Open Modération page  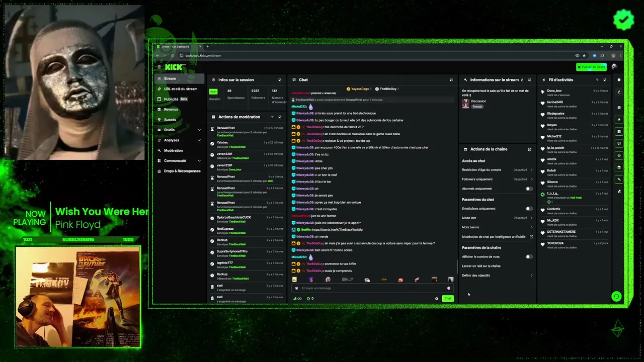point(179,151)
